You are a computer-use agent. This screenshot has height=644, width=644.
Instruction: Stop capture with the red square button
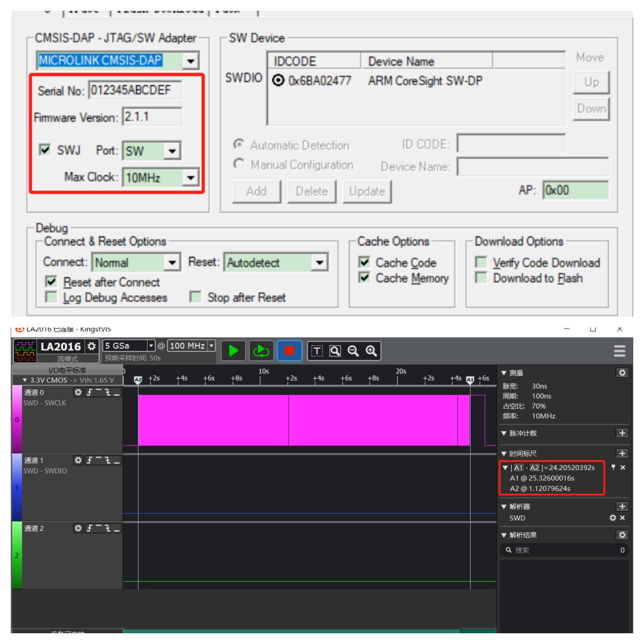pos(289,351)
